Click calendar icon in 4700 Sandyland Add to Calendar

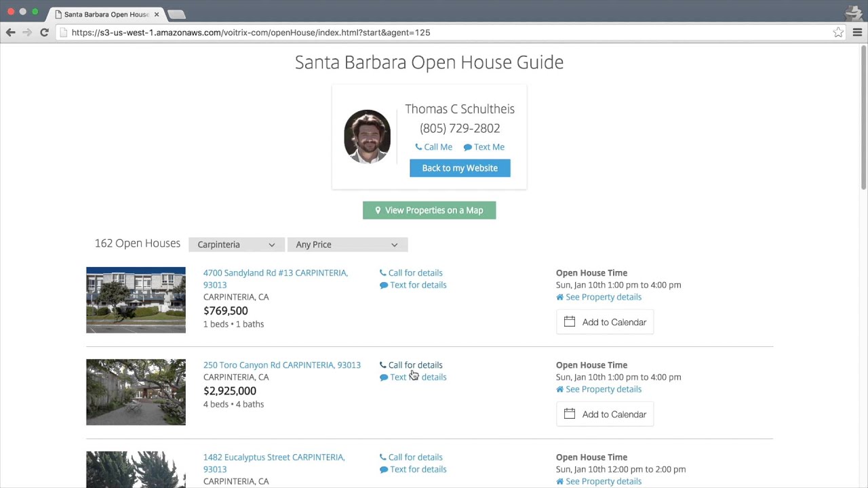pos(570,322)
